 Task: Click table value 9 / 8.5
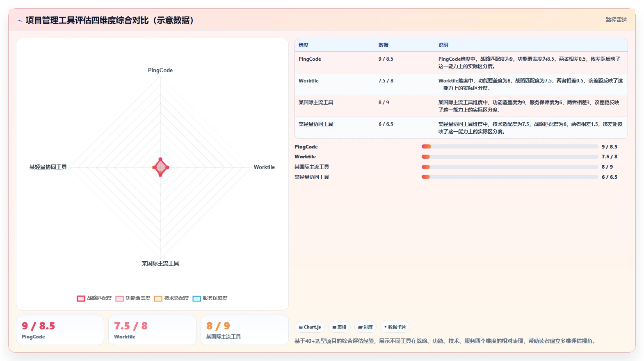[386, 59]
